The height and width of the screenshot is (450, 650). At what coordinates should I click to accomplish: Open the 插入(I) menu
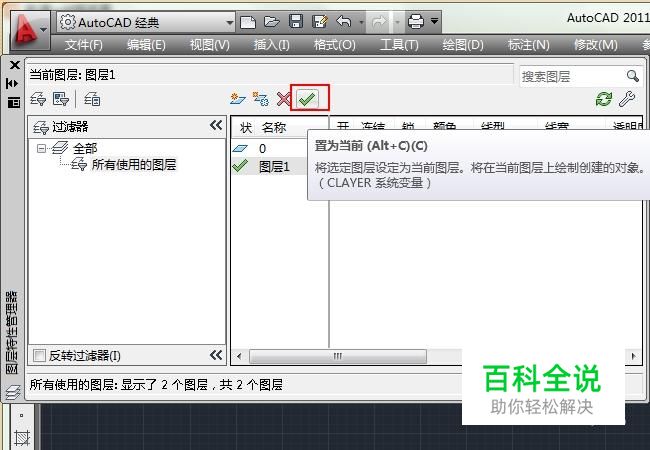(x=272, y=44)
